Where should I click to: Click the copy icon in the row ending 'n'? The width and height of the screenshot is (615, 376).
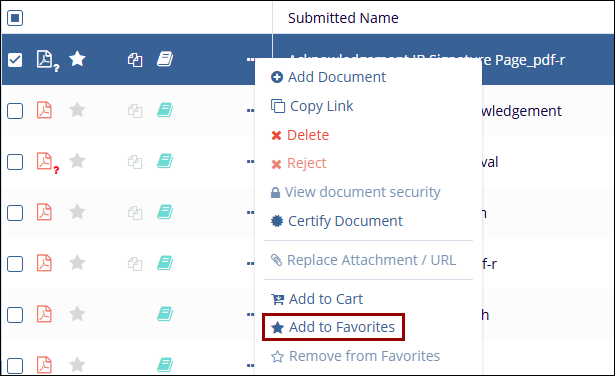(x=135, y=213)
